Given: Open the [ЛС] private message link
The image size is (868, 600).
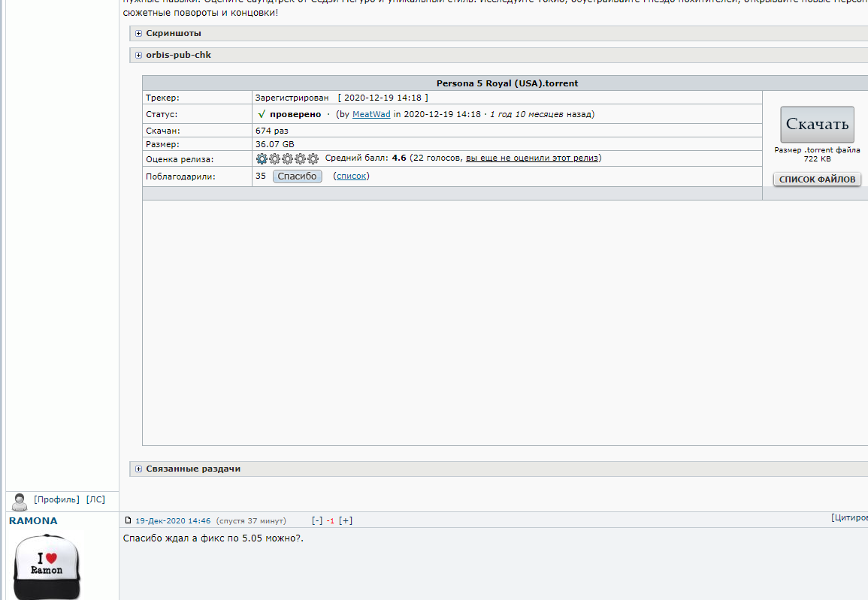Looking at the screenshot, I should click(x=95, y=499).
